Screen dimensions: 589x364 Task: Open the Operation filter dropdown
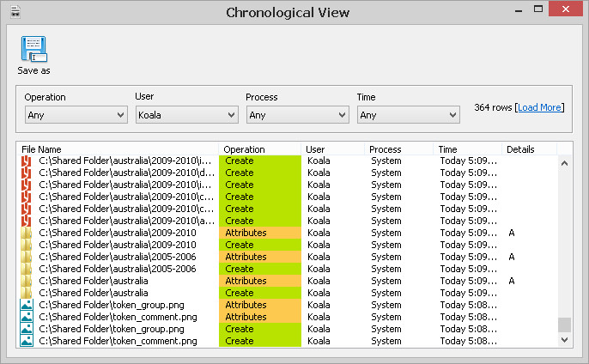[76, 115]
